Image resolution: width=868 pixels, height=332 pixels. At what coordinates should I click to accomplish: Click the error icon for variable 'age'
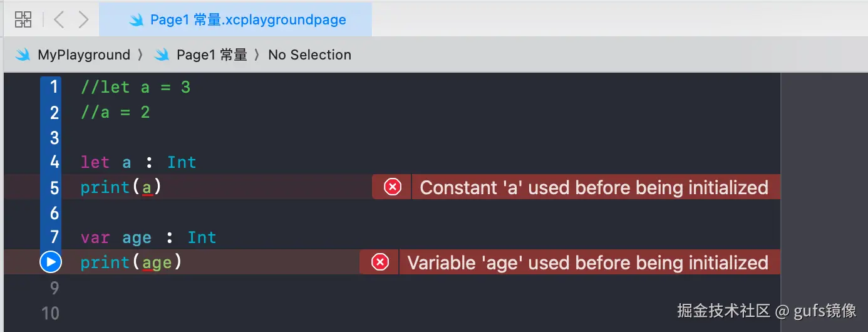coord(380,262)
